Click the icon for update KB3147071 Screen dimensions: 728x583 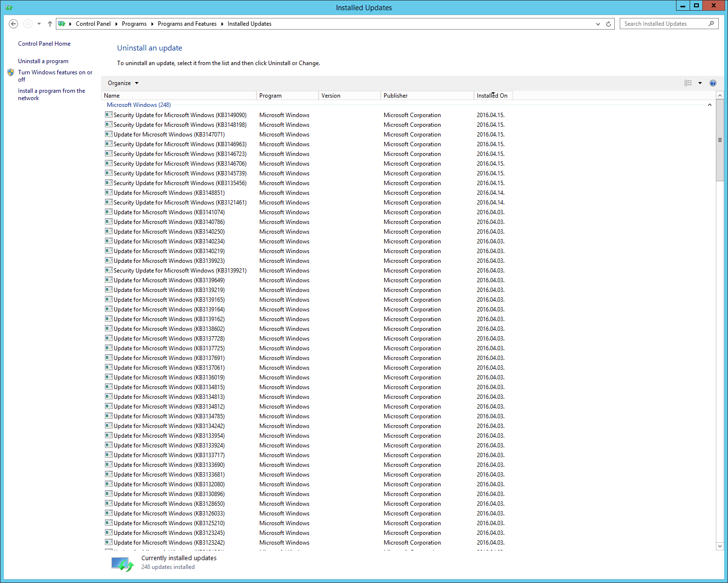pos(109,135)
